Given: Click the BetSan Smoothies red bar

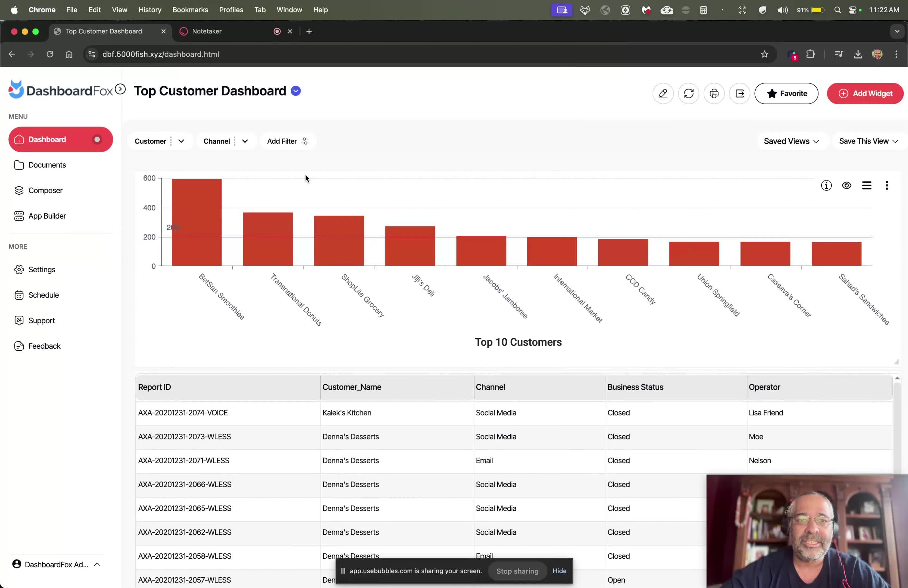Looking at the screenshot, I should tap(197, 222).
